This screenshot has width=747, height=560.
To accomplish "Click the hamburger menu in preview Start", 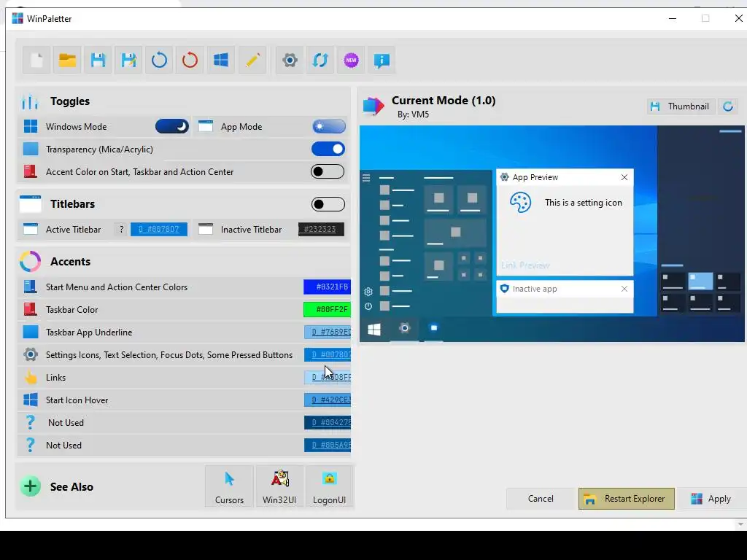I will 366,178.
